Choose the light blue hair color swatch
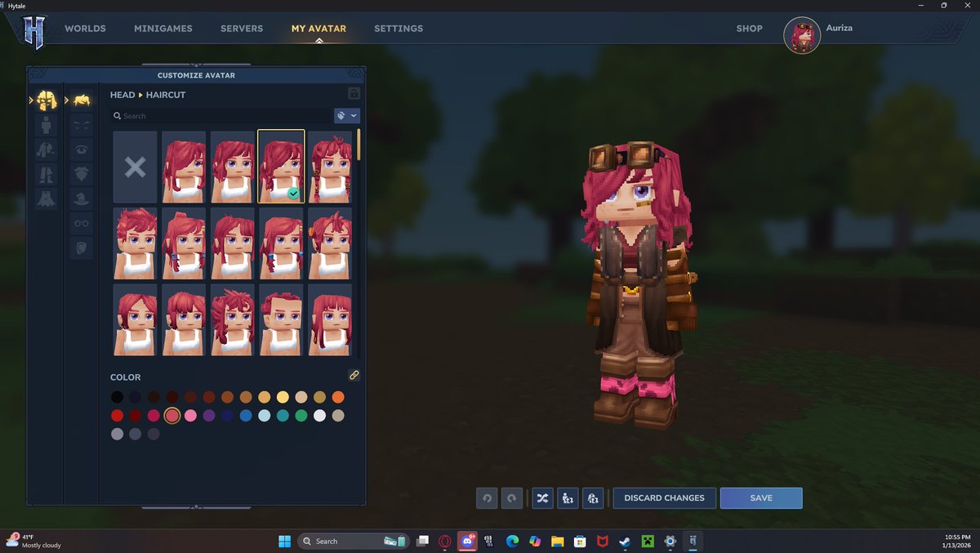Screen dimensions: 980x553 pos(264,416)
